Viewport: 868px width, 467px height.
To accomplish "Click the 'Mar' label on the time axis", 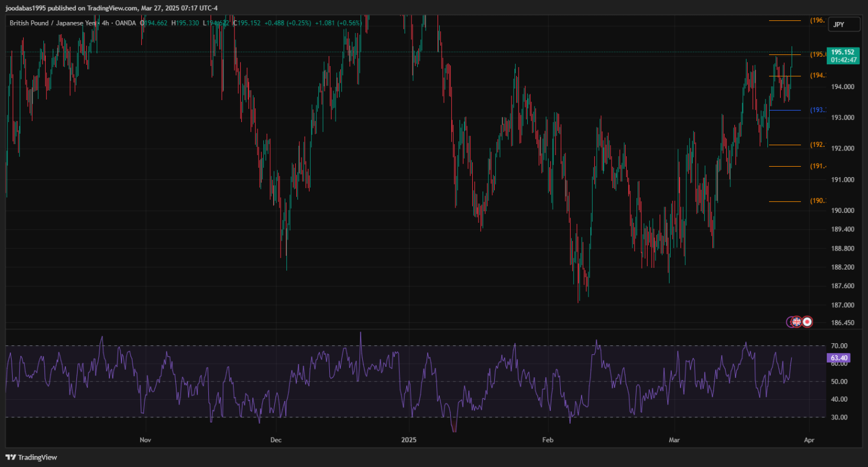I will 674,440.
